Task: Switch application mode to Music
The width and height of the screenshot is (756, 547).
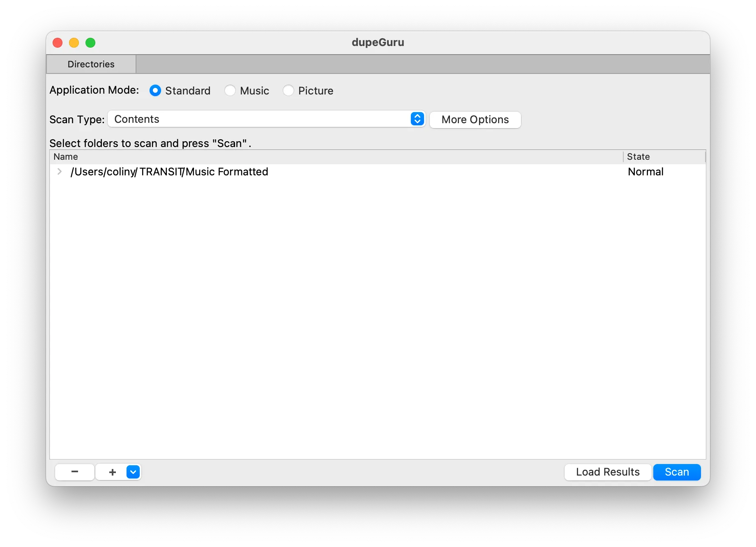Action: pos(230,90)
